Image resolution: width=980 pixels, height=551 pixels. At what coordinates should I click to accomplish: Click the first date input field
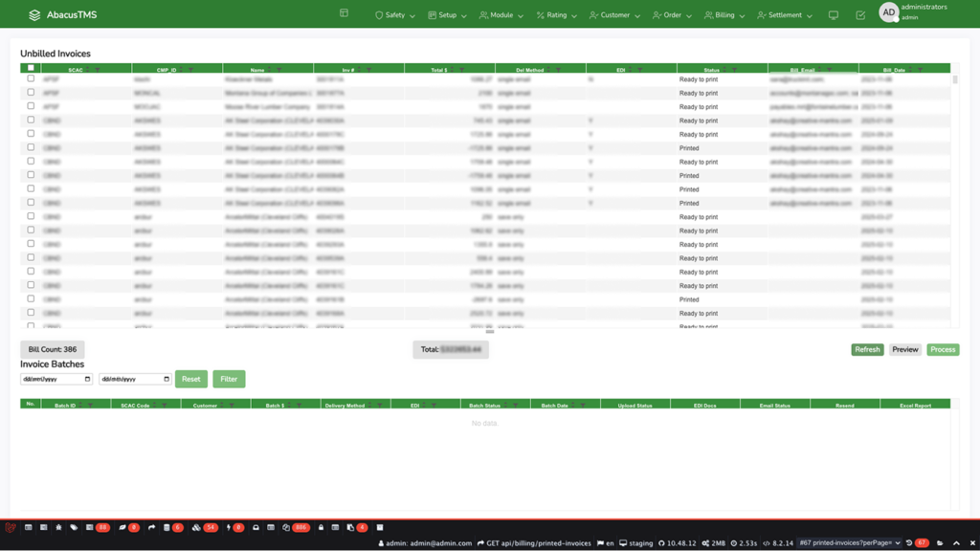[x=56, y=379]
